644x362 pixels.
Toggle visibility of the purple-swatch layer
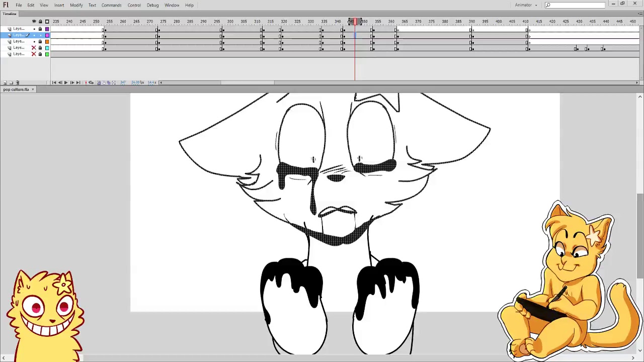[34, 29]
